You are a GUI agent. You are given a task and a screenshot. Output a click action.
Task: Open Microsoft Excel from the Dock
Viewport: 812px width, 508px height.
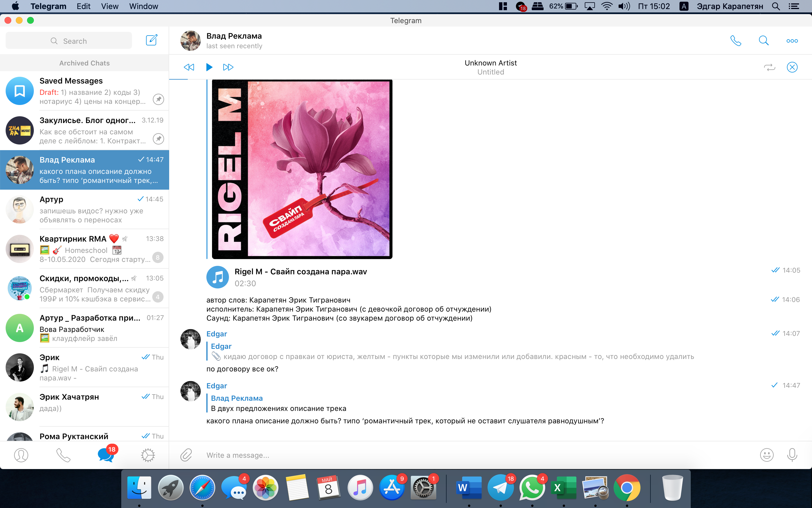(564, 487)
